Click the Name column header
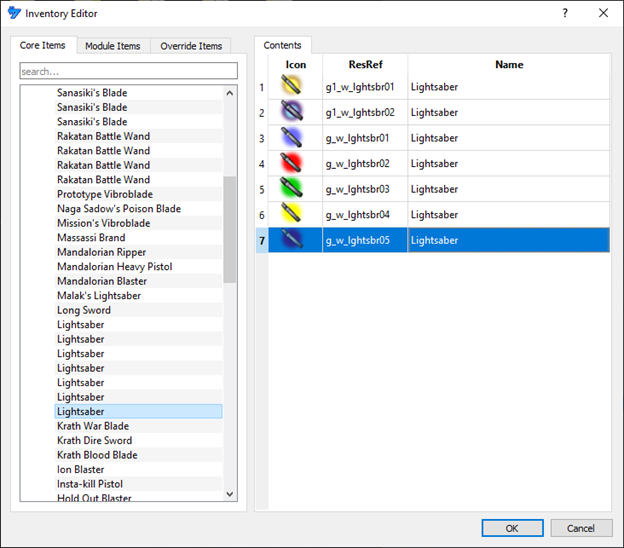 tap(509, 64)
